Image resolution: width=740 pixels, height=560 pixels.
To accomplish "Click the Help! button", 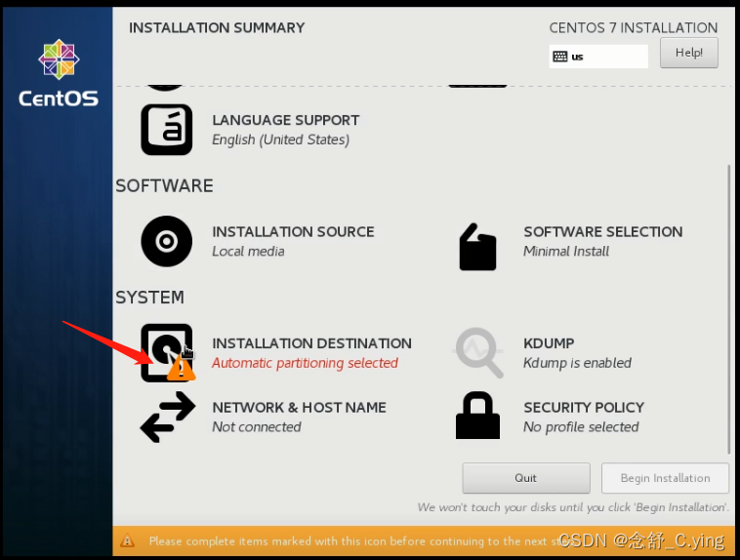I will coord(689,53).
